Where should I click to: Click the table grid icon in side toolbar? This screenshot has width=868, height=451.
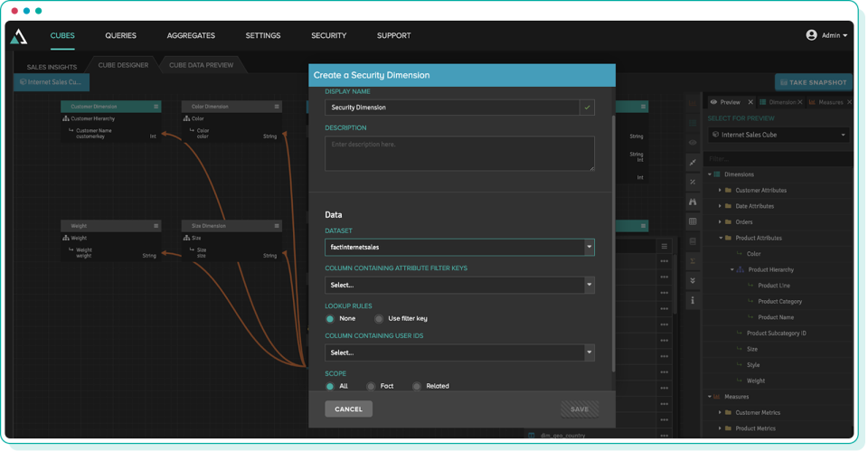click(x=693, y=221)
